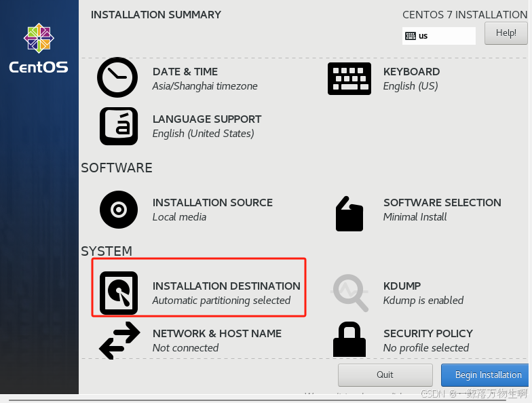Click the 'Minimal Install' text
Screen dimensions: 532x403
click(x=415, y=217)
